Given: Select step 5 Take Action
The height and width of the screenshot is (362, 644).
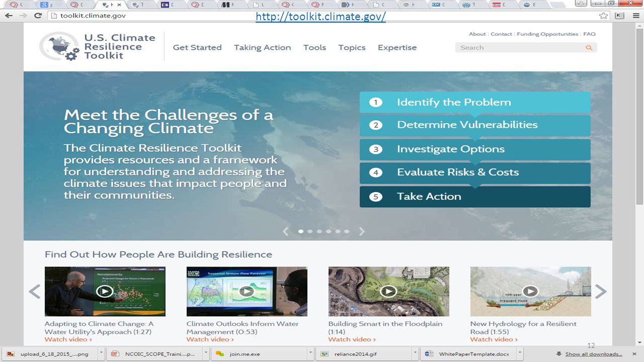Looking at the screenshot, I should (475, 197).
